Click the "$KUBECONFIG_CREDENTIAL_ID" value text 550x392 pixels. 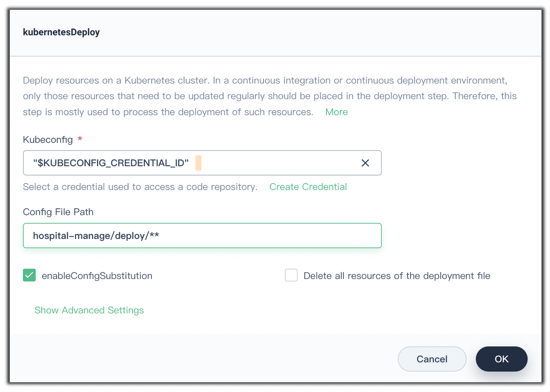111,163
